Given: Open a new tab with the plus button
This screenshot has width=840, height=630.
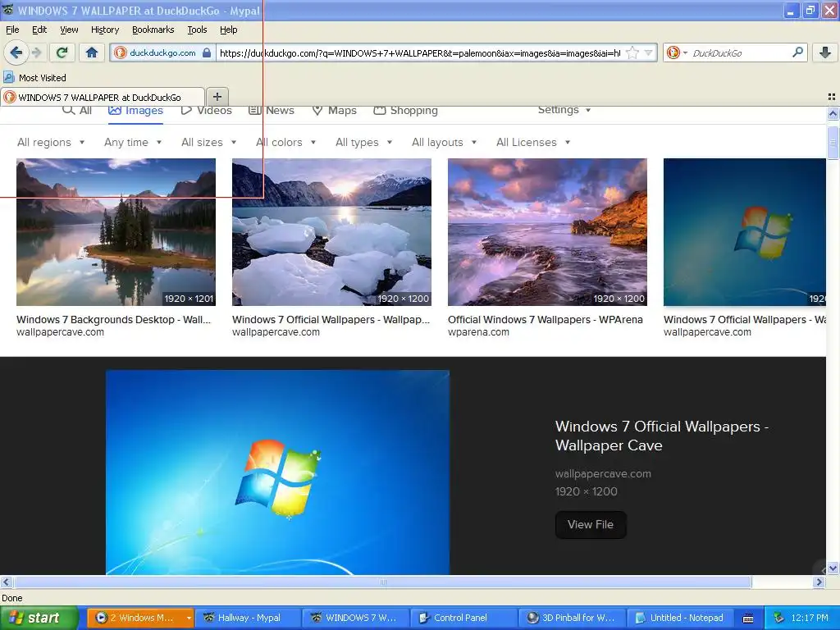Looking at the screenshot, I should 217,97.
